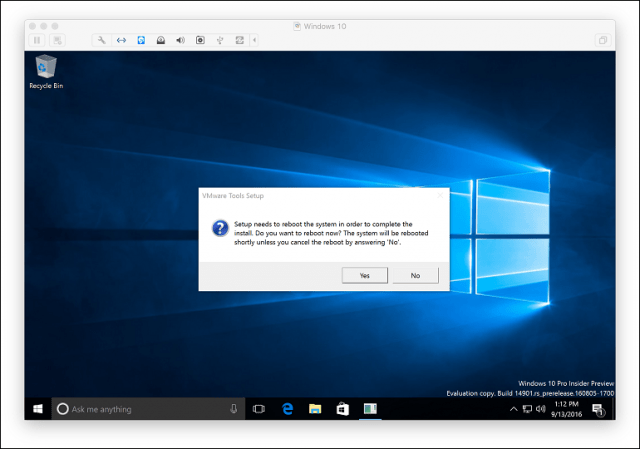This screenshot has height=449, width=640.
Task: Show hidden system tray icons
Action: pos(514,409)
